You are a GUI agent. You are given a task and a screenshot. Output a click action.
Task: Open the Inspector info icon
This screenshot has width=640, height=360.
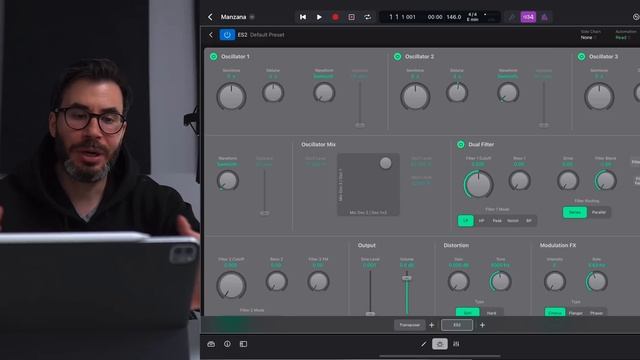point(227,344)
